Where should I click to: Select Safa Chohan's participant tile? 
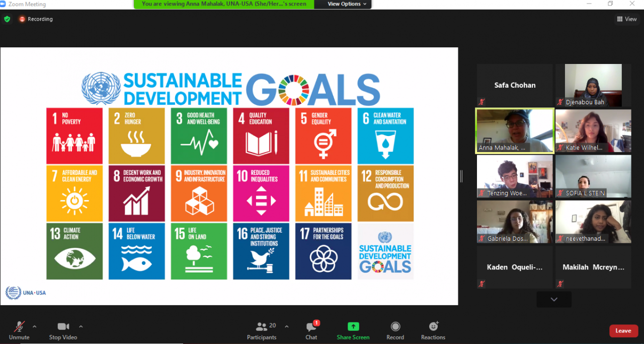coord(515,85)
